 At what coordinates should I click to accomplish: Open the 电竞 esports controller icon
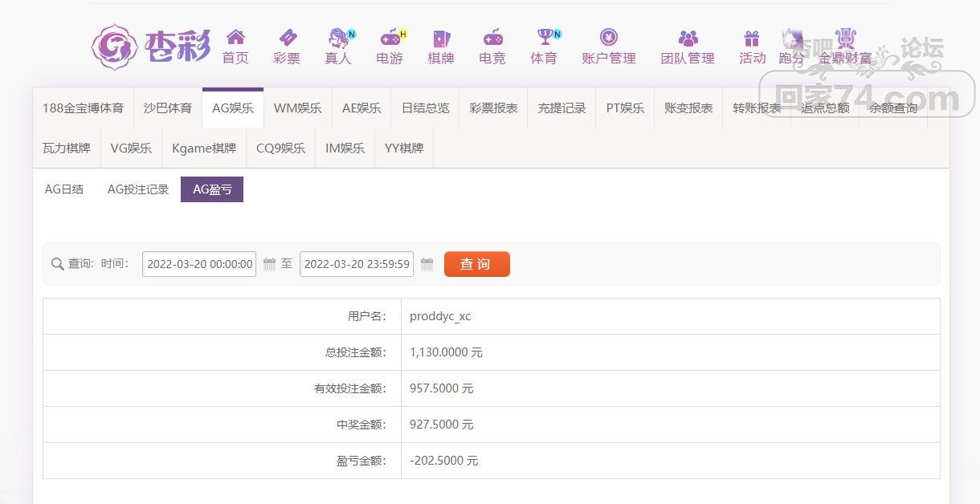492,37
